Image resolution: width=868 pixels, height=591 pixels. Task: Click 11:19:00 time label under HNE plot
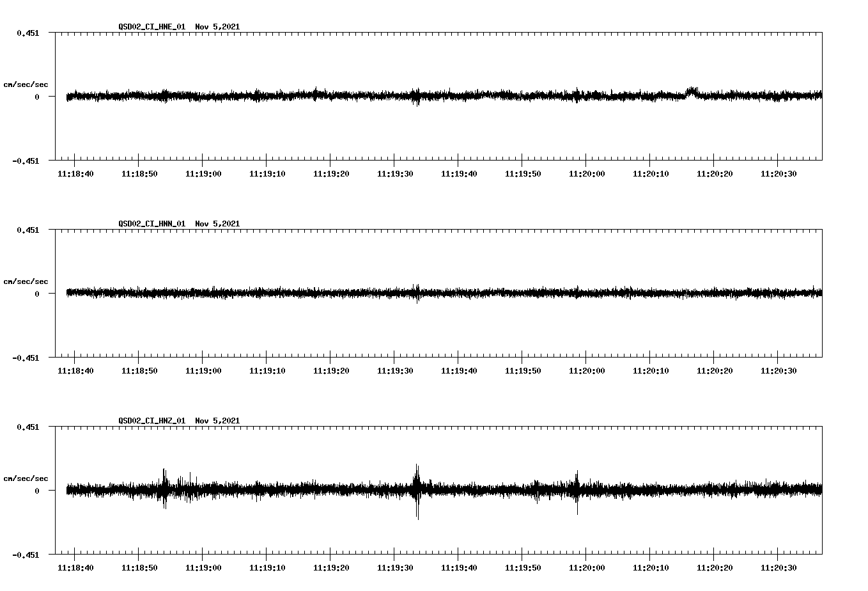[x=203, y=174]
